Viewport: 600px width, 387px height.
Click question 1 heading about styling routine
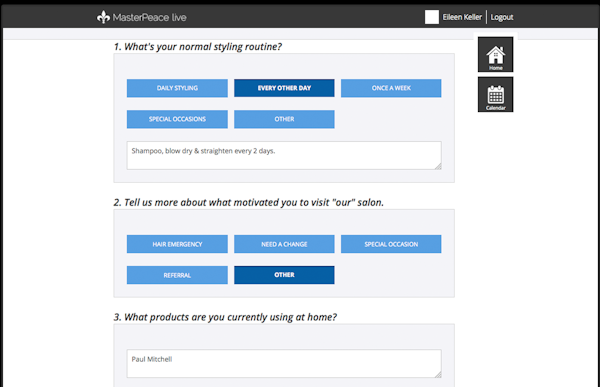[198, 47]
